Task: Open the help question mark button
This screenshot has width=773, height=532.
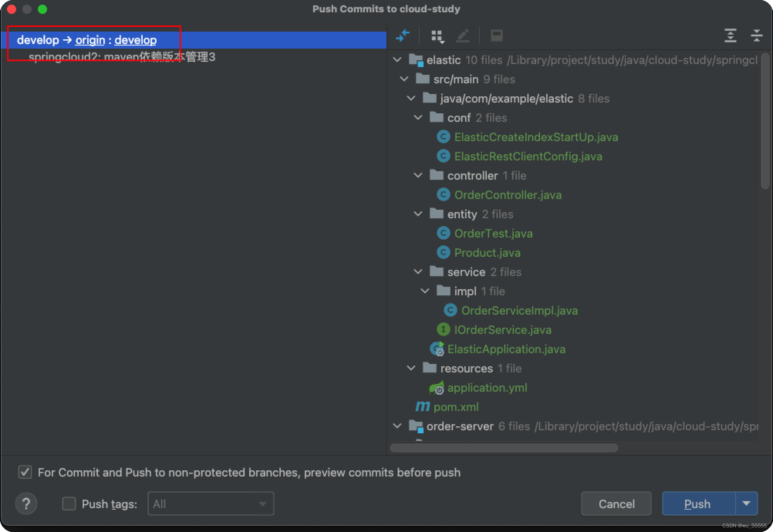Action: tap(26, 503)
